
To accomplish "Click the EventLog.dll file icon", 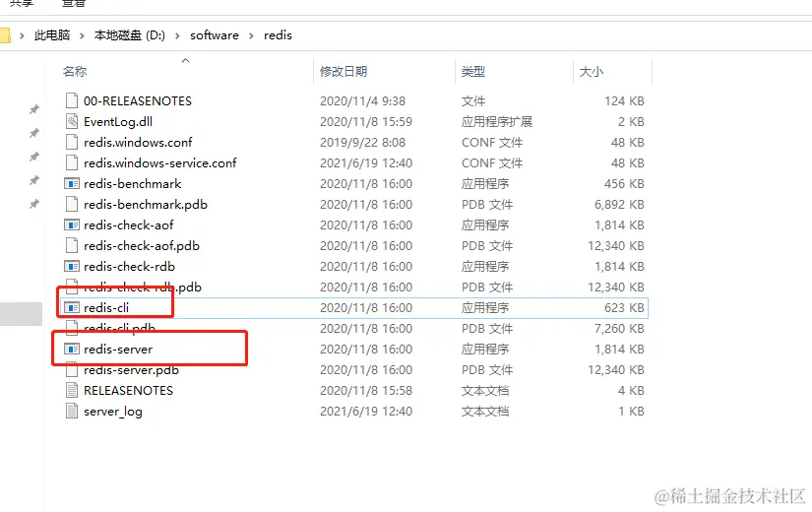I will pos(72,121).
